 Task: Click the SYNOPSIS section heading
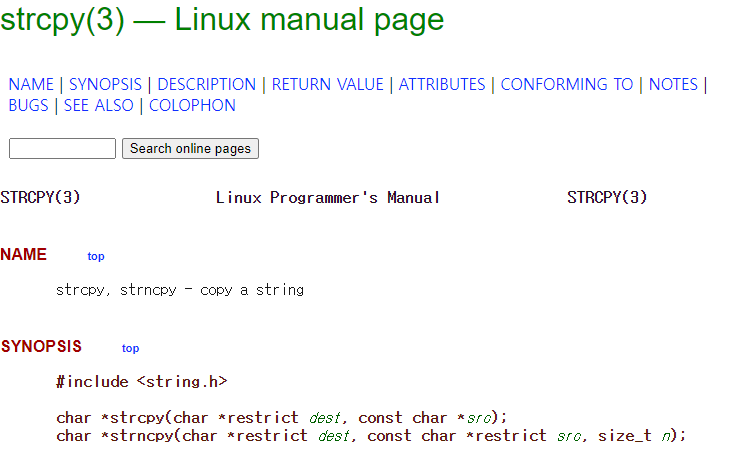41,346
